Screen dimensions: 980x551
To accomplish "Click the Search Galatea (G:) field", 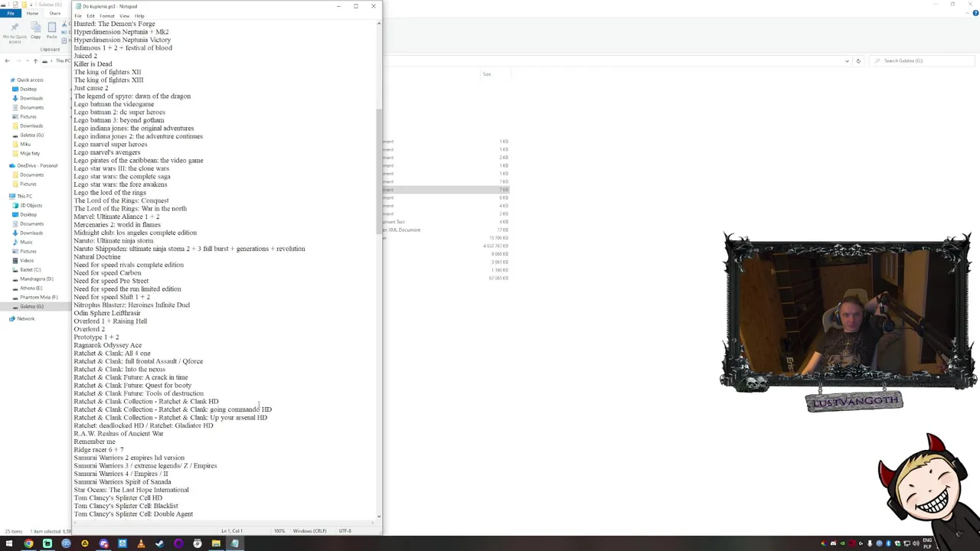I will coord(921,60).
